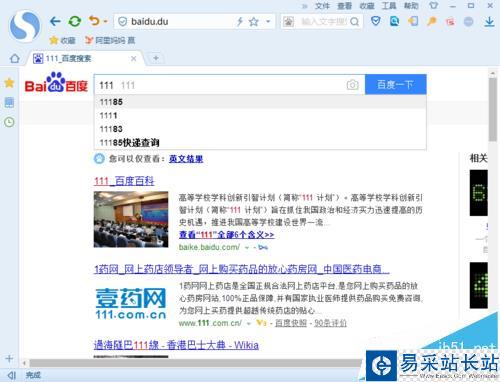The width and height of the screenshot is (500, 382).
Task: Open the 工具 menu
Action: (389, 6)
